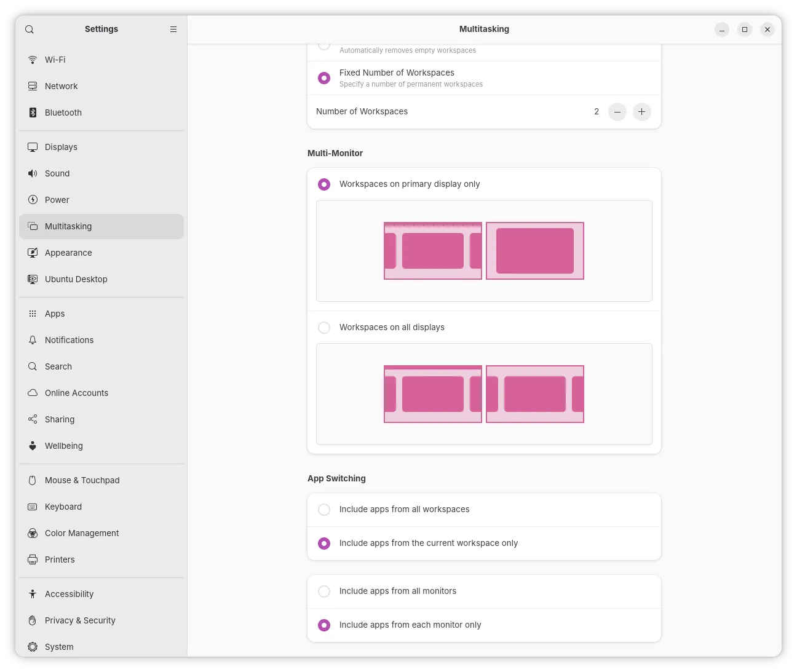Increase the number of workspaces

tap(642, 112)
